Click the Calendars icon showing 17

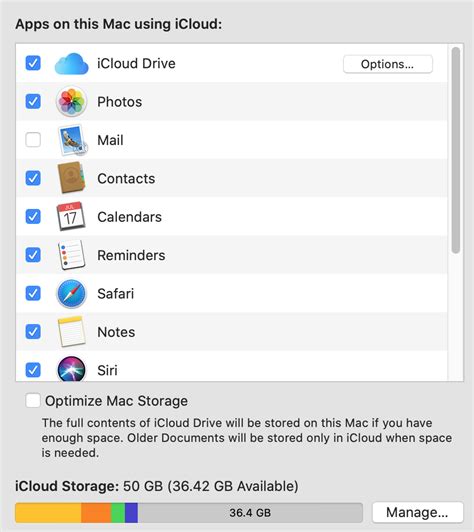[71, 216]
